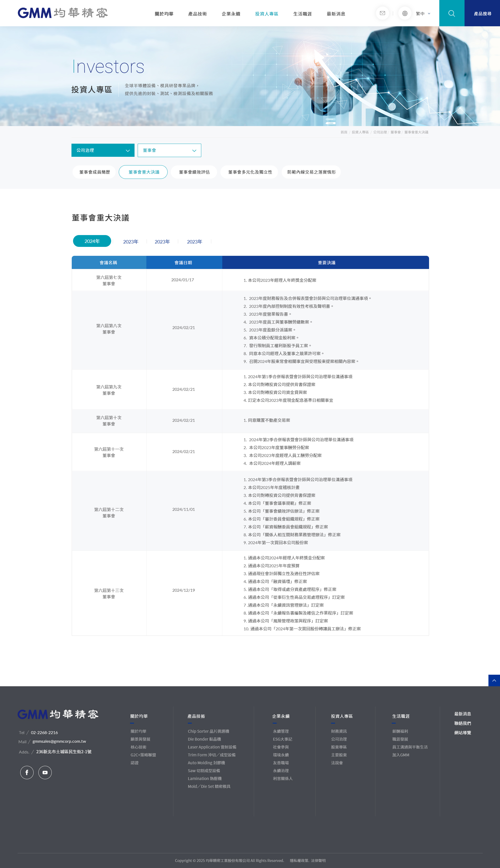
Task: Click the GMM footer logo
Action: pyautogui.click(x=58, y=714)
